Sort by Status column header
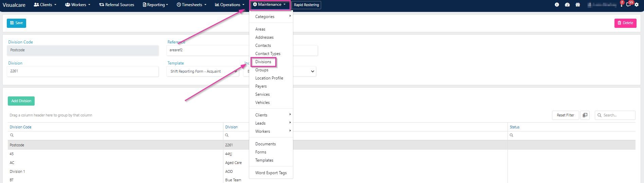Image resolution: width=644 pixels, height=183 pixels. pos(514,127)
